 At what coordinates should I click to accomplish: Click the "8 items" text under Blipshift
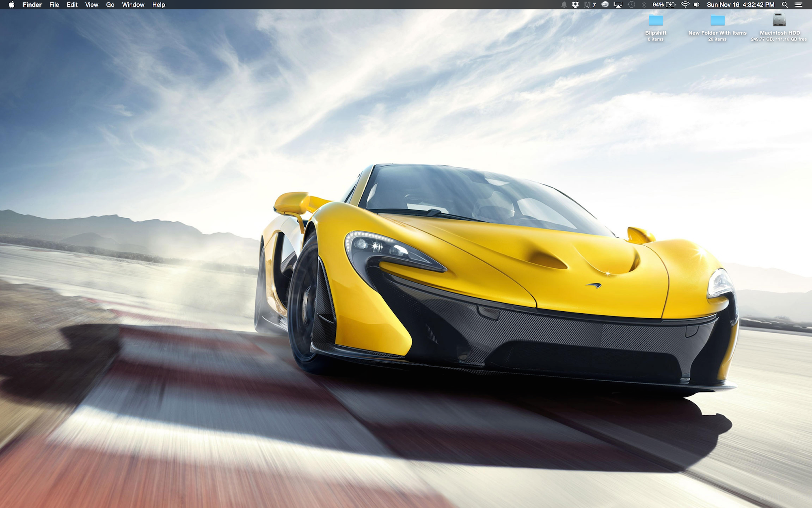(x=656, y=39)
